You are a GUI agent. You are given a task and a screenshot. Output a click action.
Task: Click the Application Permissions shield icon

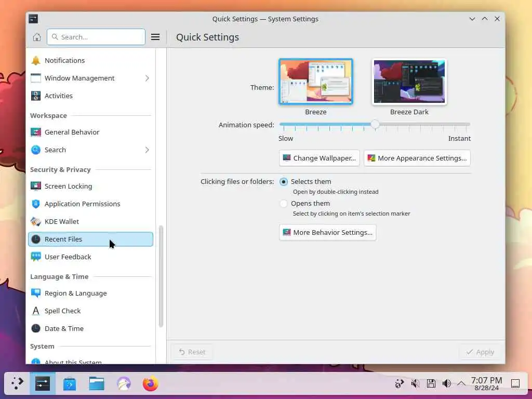pyautogui.click(x=36, y=204)
